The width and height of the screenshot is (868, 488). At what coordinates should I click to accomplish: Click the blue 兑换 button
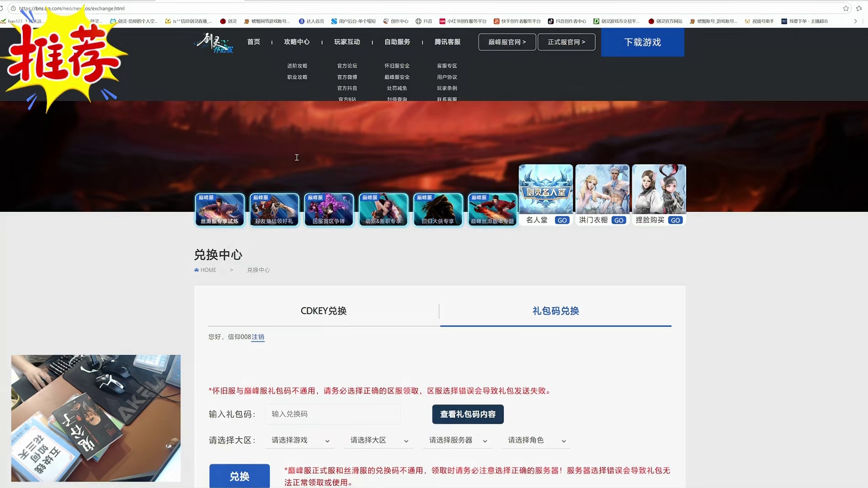coord(239,476)
